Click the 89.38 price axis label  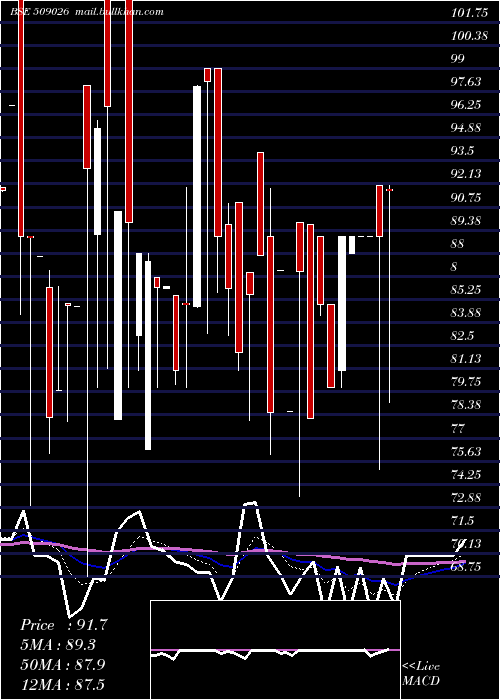(466, 220)
